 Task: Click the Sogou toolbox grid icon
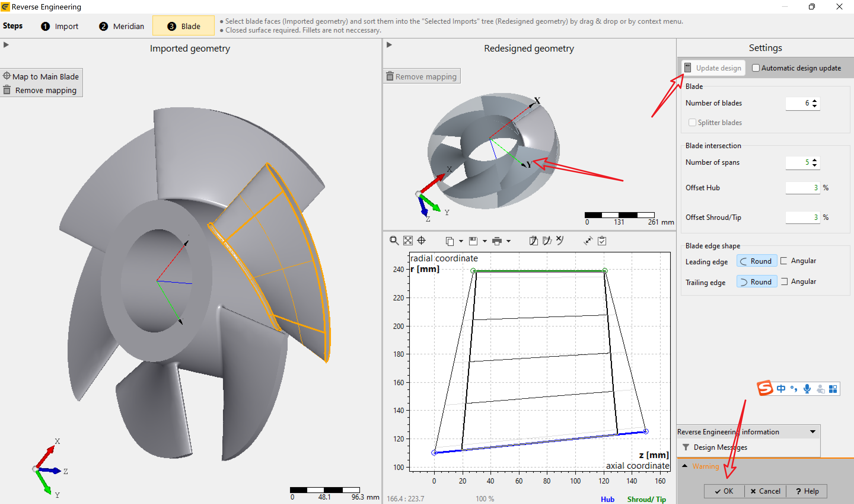point(833,389)
